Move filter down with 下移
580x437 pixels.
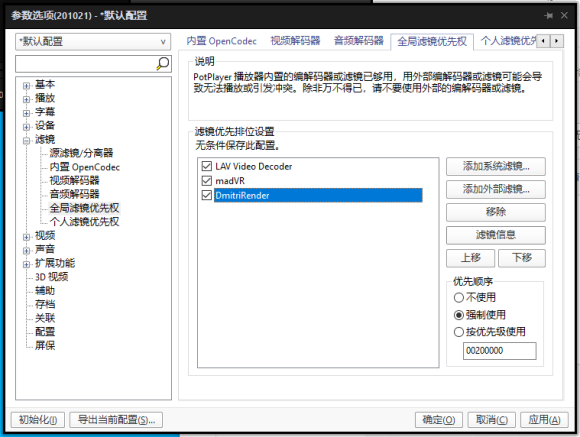[x=522, y=258]
